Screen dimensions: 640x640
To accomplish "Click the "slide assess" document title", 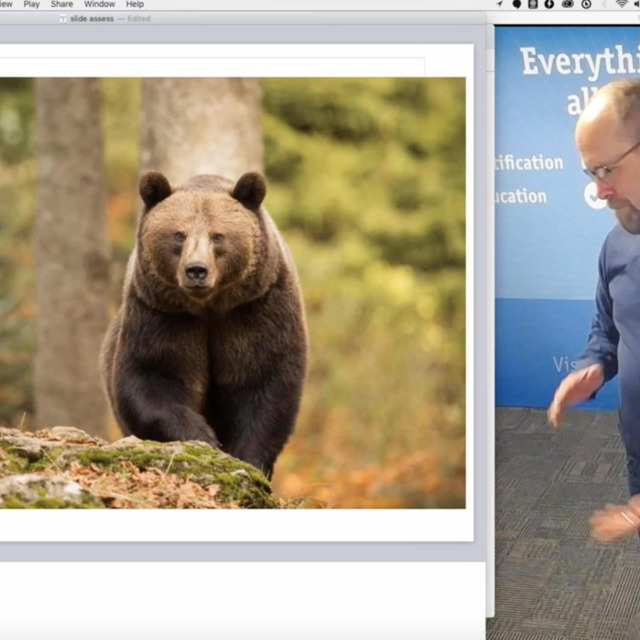I will pyautogui.click(x=92, y=18).
